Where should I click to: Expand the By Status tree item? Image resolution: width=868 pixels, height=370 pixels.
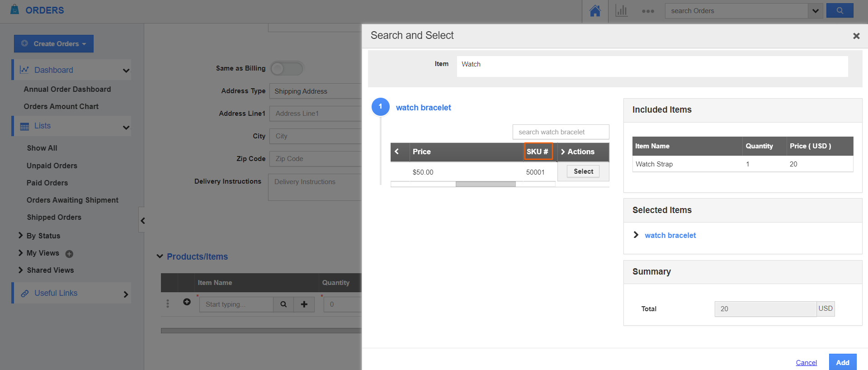[21, 236]
